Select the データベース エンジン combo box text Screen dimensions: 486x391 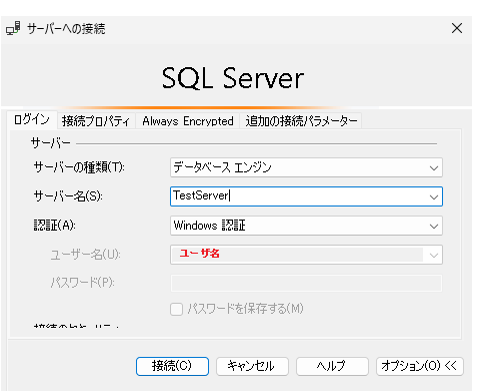click(223, 167)
